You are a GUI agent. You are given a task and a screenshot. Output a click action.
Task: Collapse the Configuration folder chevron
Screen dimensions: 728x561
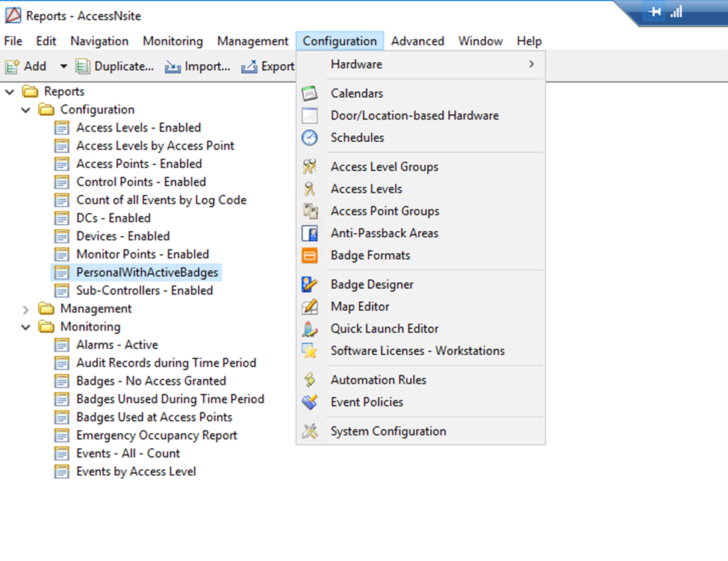26,110
